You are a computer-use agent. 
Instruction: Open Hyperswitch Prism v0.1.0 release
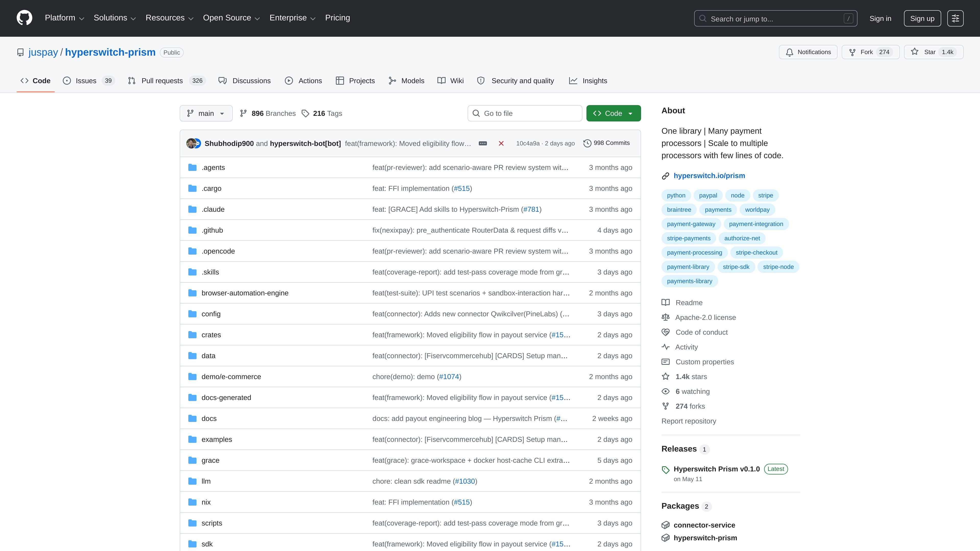[x=716, y=469]
